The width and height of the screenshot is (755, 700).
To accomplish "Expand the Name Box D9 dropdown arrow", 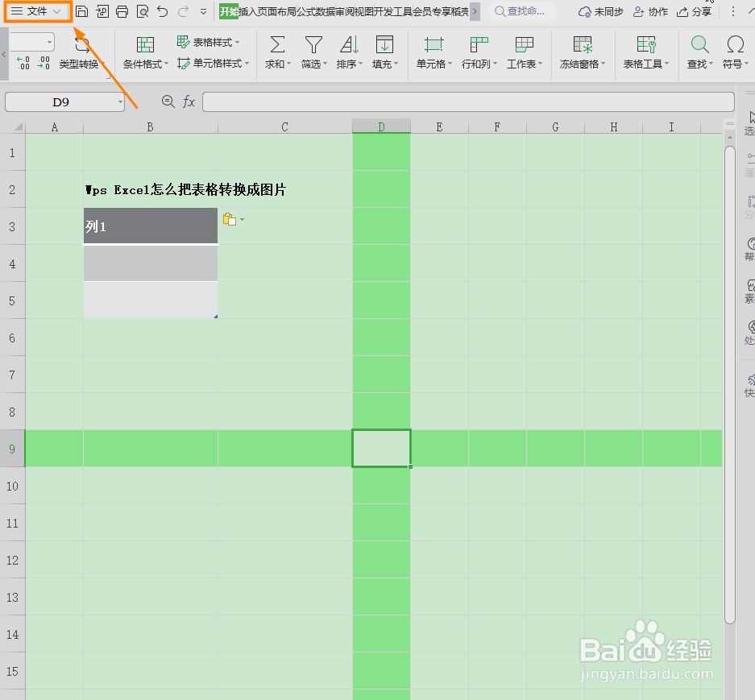I will (120, 102).
